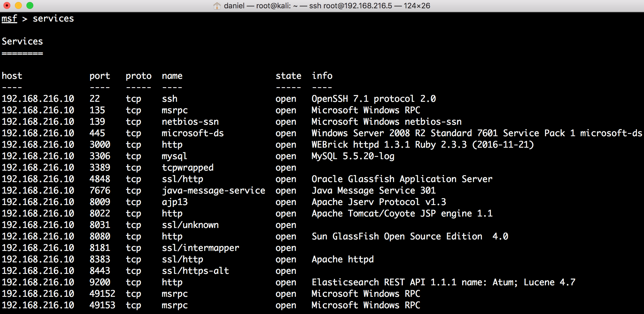Click port 8443 in the port column
Image resolution: width=644 pixels, height=314 pixels.
click(100, 271)
